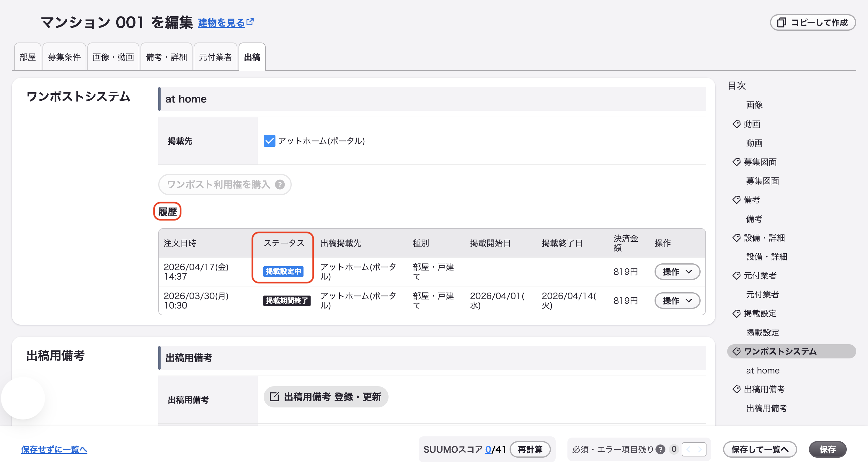Viewport: 868px width, 473px height.
Task: Click the 掲載設定中 status badge
Action: click(283, 272)
